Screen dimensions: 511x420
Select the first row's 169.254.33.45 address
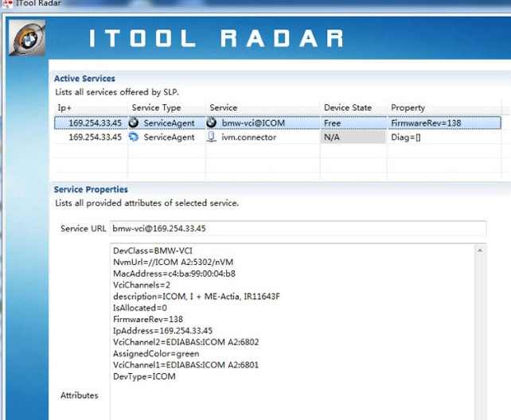pyautogui.click(x=95, y=123)
